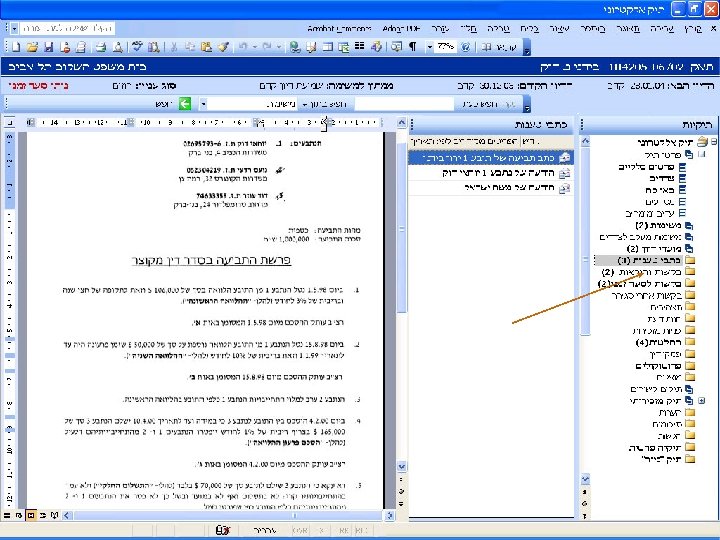Open the Standard toolbar options arrow
This screenshot has height=540, width=720.
pyautogui.click(x=527, y=47)
